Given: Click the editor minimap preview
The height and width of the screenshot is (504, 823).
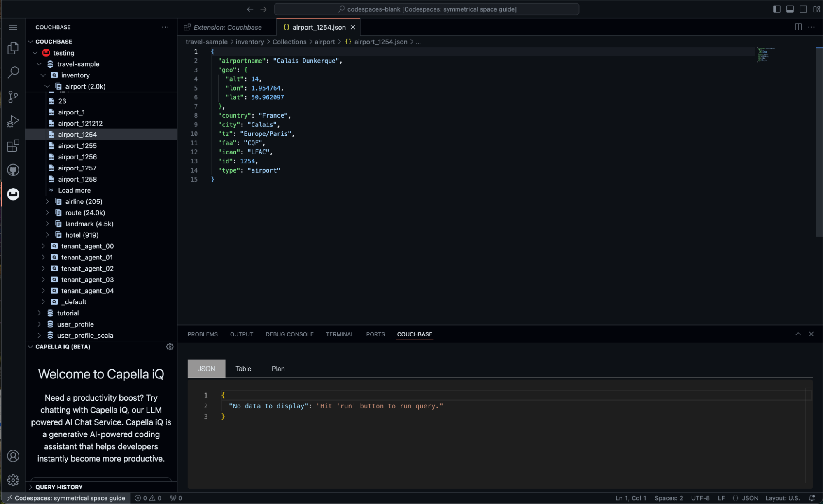Looking at the screenshot, I should coord(766,55).
